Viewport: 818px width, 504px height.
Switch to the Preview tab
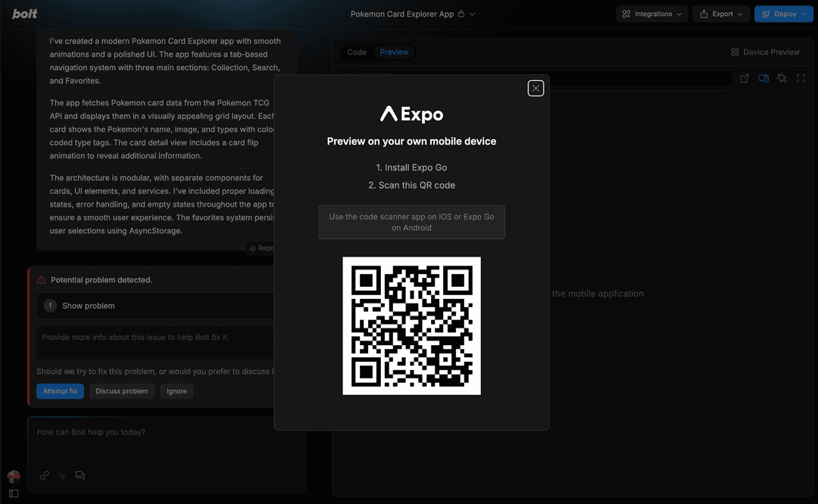point(394,52)
